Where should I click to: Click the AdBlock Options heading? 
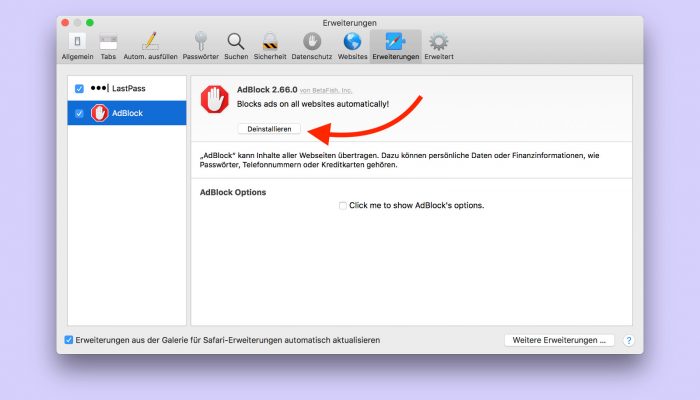pos(233,192)
